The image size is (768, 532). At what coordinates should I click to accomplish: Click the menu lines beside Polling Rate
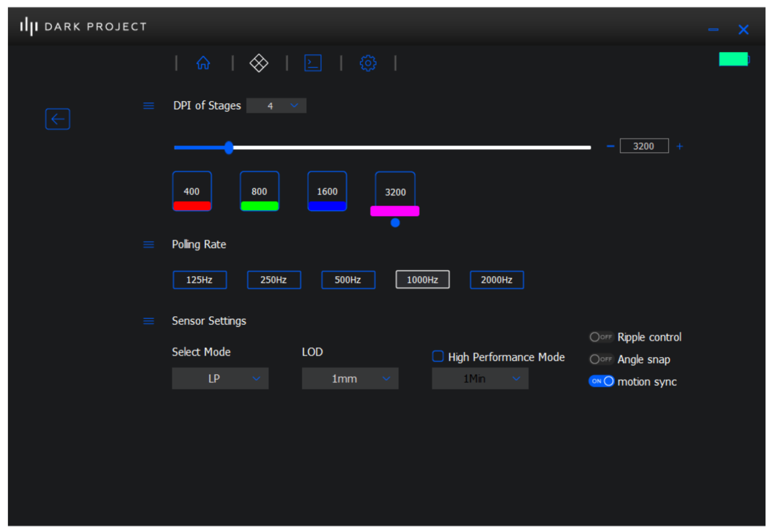pos(148,244)
